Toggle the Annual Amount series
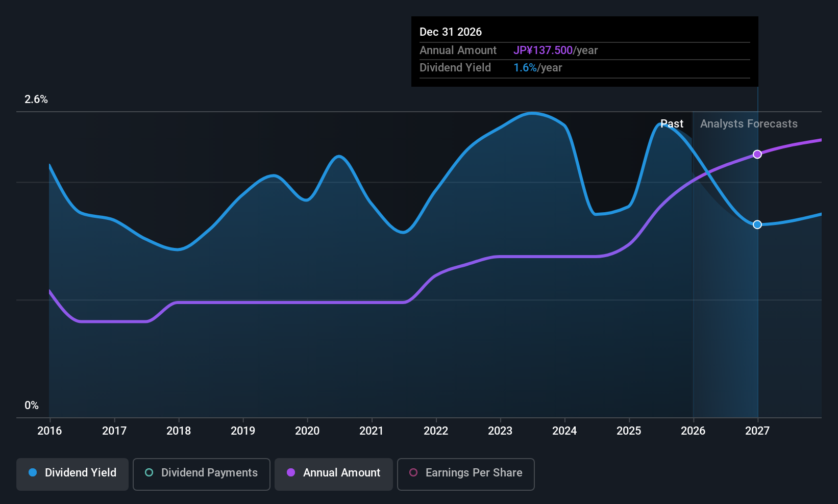The height and width of the screenshot is (504, 838). 334,474
